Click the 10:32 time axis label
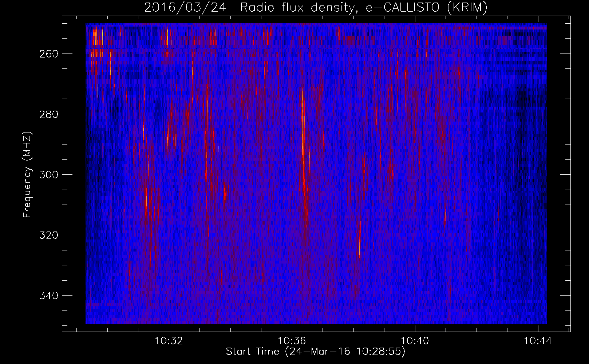Viewport: 589px width, 364px height. (x=169, y=341)
